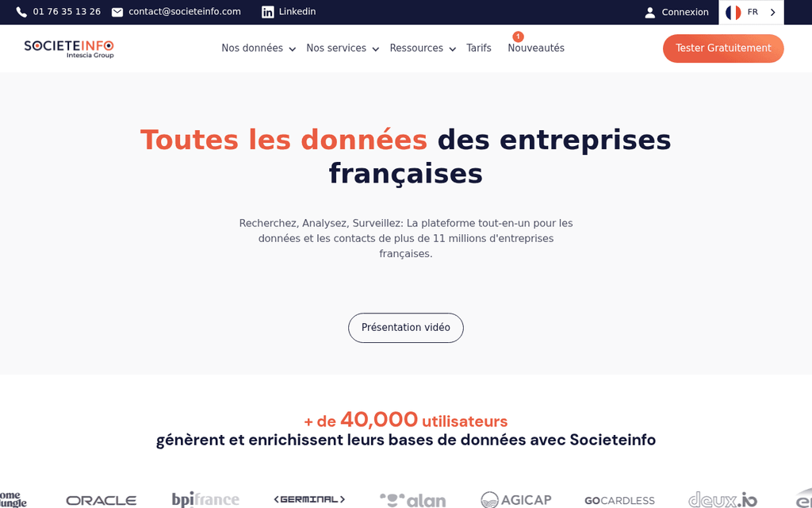This screenshot has width=812, height=508.
Task: Click the Agicap customer logo
Action: (515, 500)
